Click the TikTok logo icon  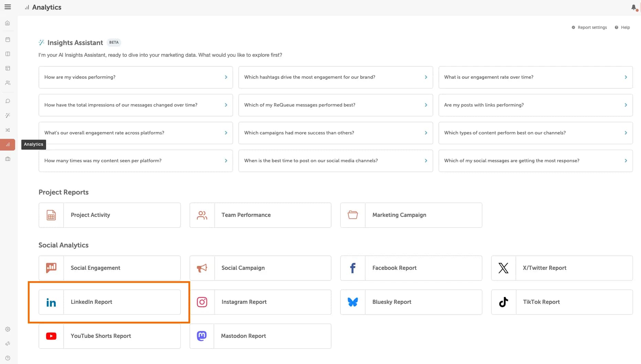[x=503, y=302]
